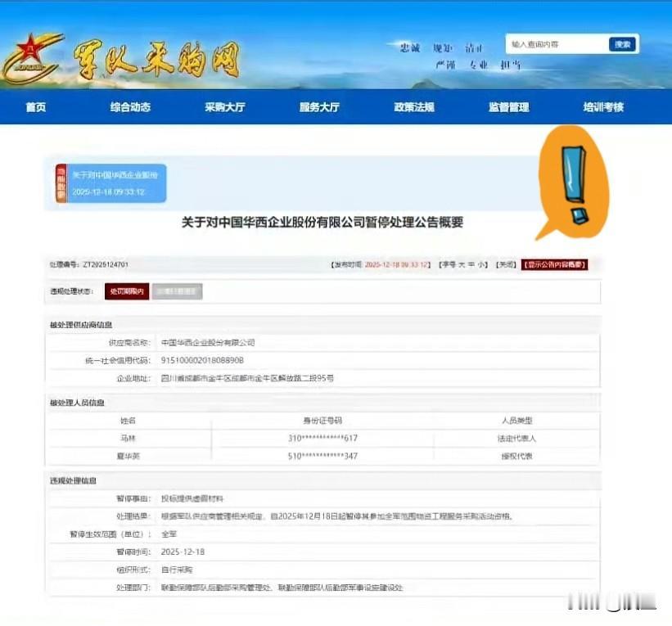Click the blue 搜索 search button
Viewport: 672px width, 626px height.
pyautogui.click(x=624, y=43)
